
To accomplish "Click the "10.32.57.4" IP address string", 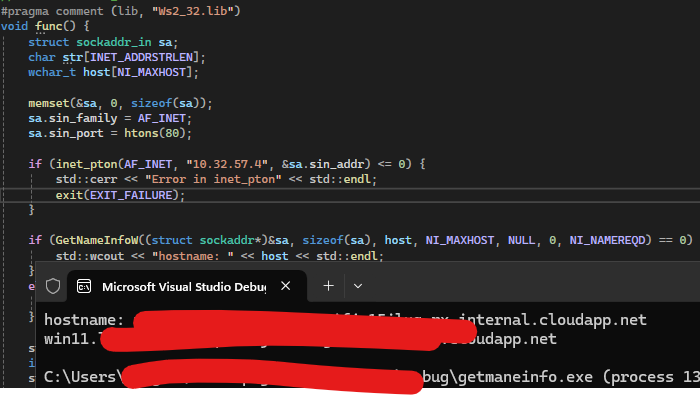I will 227,164.
